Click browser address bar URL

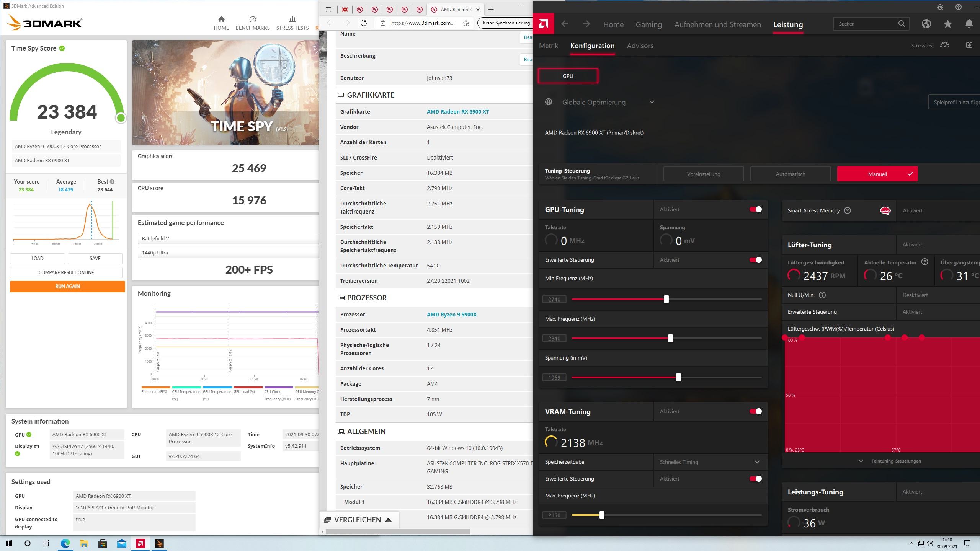coord(423,23)
